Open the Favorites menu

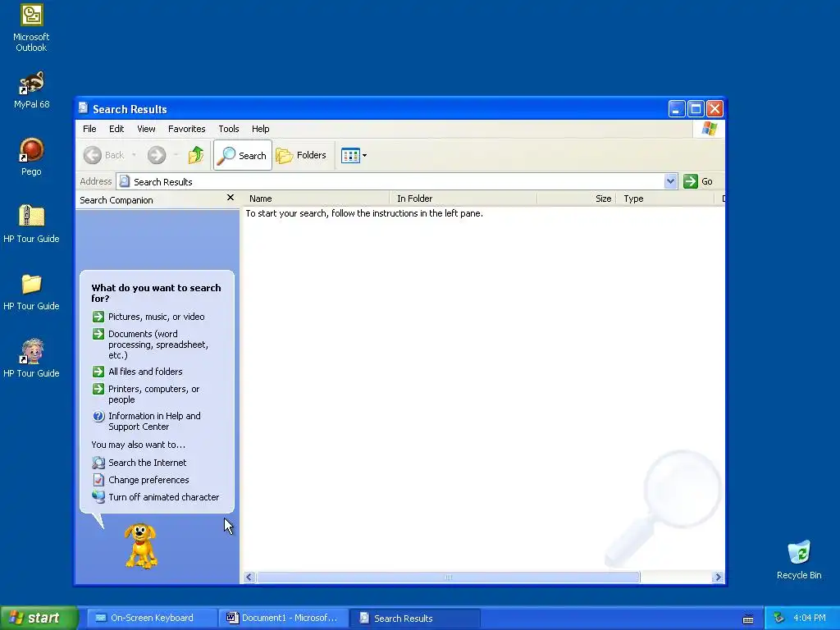click(186, 129)
